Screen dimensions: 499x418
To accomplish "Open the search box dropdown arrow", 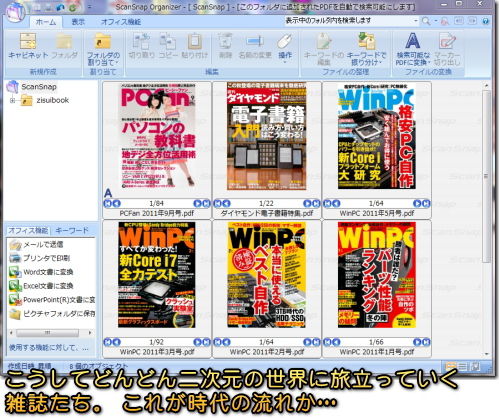I will click(416, 21).
